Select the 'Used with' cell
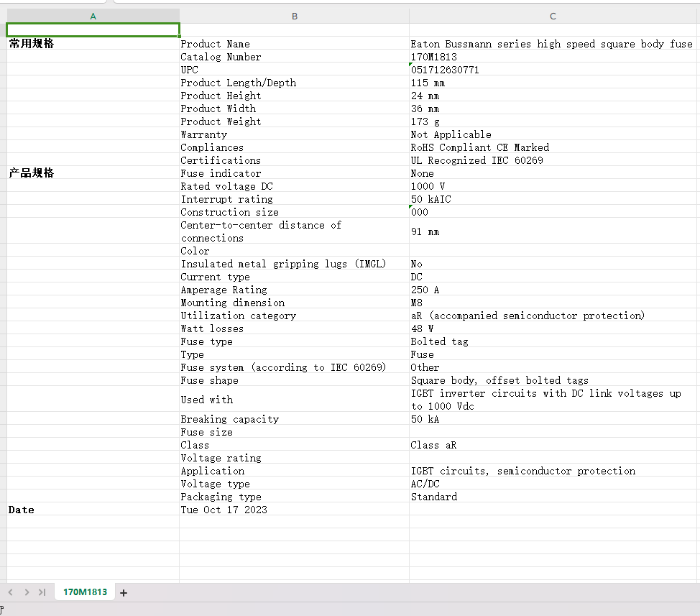 pyautogui.click(x=294, y=399)
